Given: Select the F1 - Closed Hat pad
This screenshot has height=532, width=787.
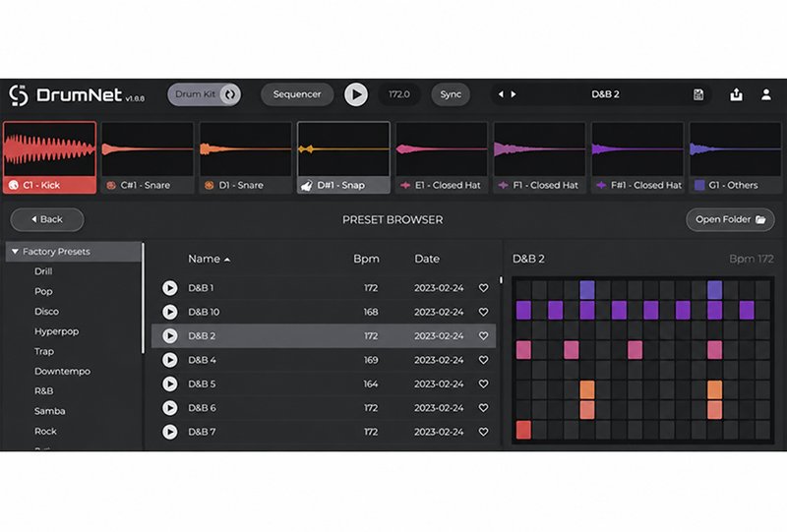Looking at the screenshot, I should [x=539, y=157].
